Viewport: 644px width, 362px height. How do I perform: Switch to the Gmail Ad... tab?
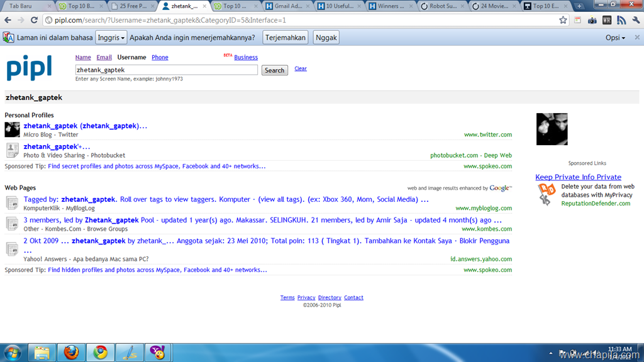pos(287,6)
